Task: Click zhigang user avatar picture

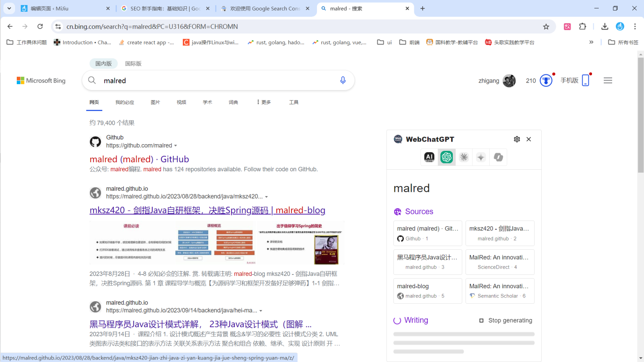Action: point(509,80)
